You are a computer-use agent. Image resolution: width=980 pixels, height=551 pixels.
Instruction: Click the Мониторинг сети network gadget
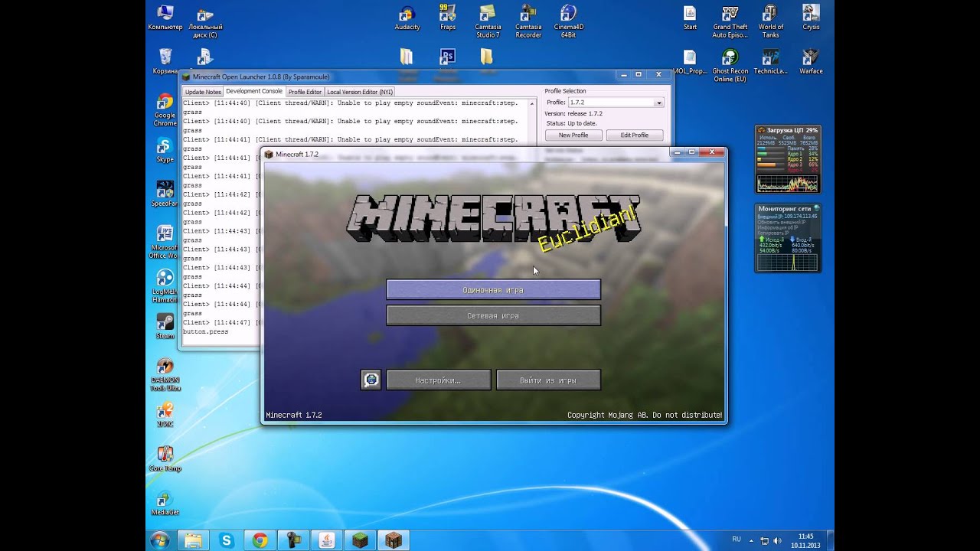click(x=787, y=238)
